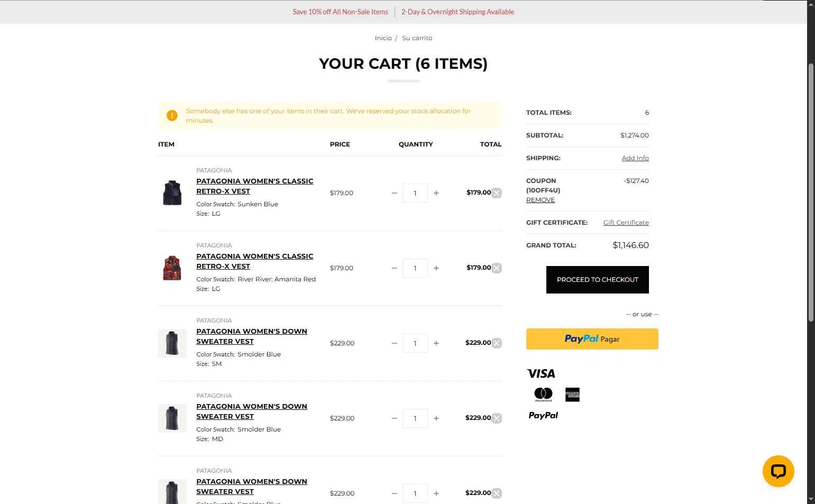Click the American Express payment logo
The height and width of the screenshot is (504, 815).
point(572,395)
